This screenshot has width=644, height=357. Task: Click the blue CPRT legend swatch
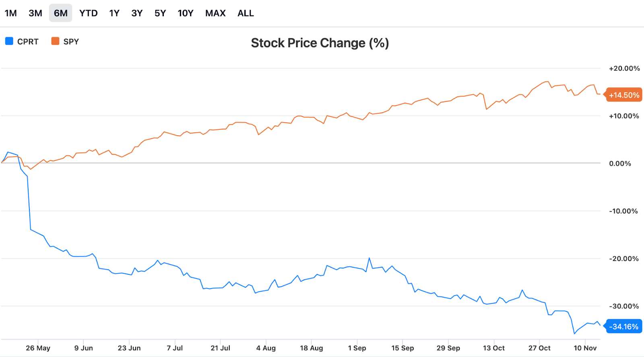pos(9,41)
